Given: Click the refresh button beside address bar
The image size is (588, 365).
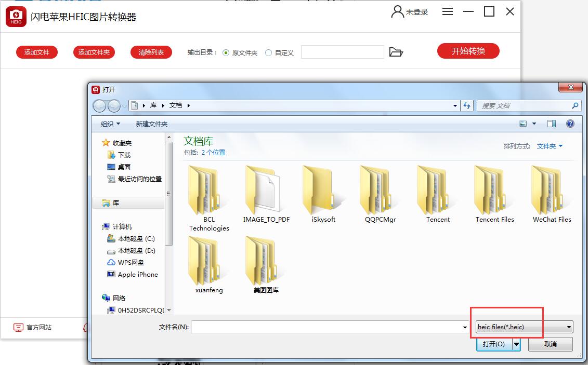Looking at the screenshot, I should (467, 105).
